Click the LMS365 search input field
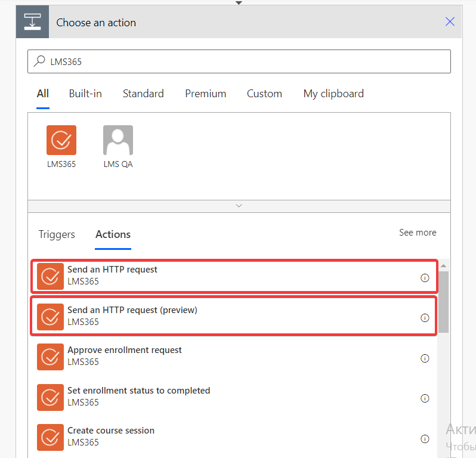The height and width of the screenshot is (458, 476). pyautogui.click(x=239, y=61)
